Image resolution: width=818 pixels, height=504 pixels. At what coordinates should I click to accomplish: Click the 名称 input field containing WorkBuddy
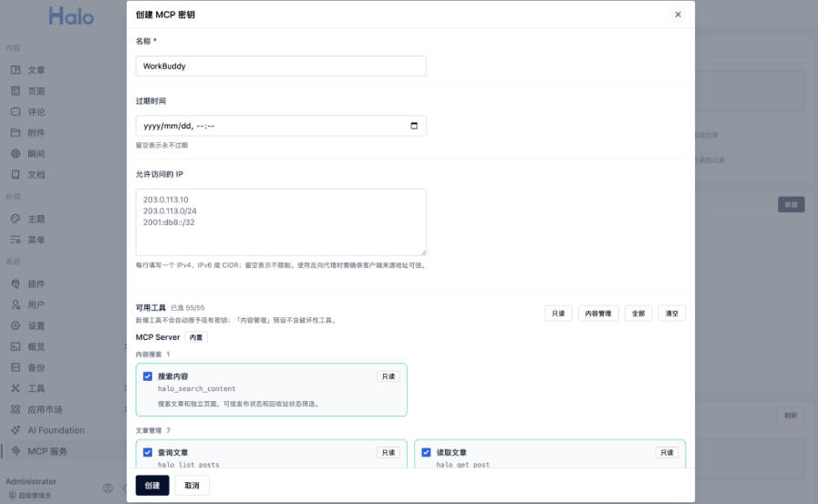(281, 67)
